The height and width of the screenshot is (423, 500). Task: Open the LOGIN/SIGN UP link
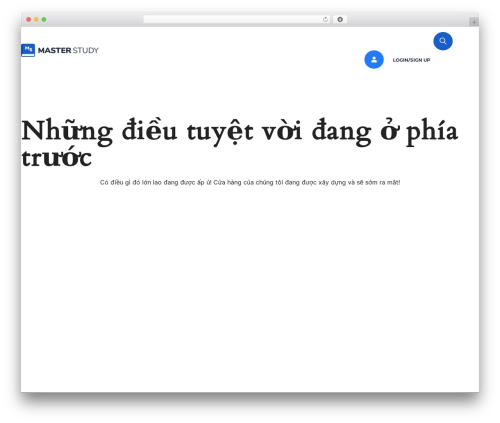pyautogui.click(x=411, y=60)
